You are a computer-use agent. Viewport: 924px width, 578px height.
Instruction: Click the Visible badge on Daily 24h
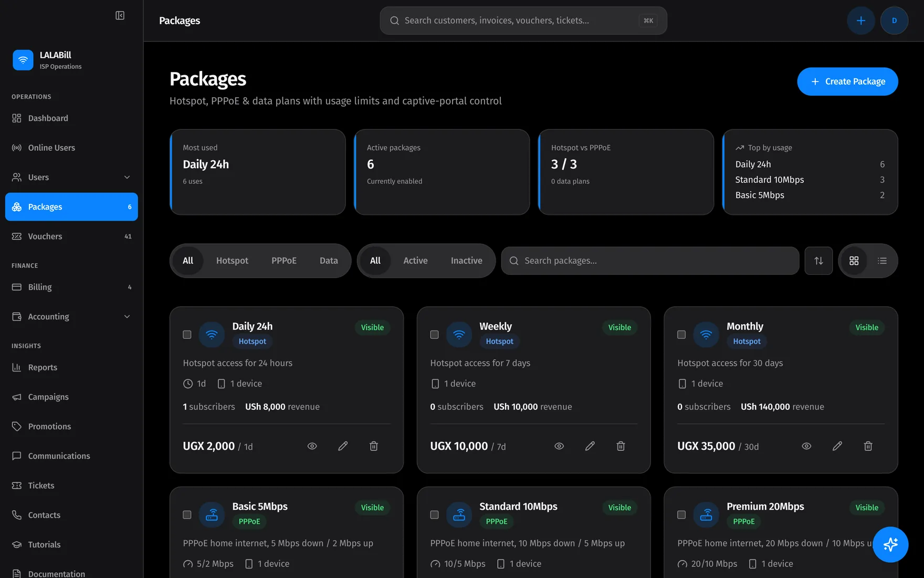372,327
